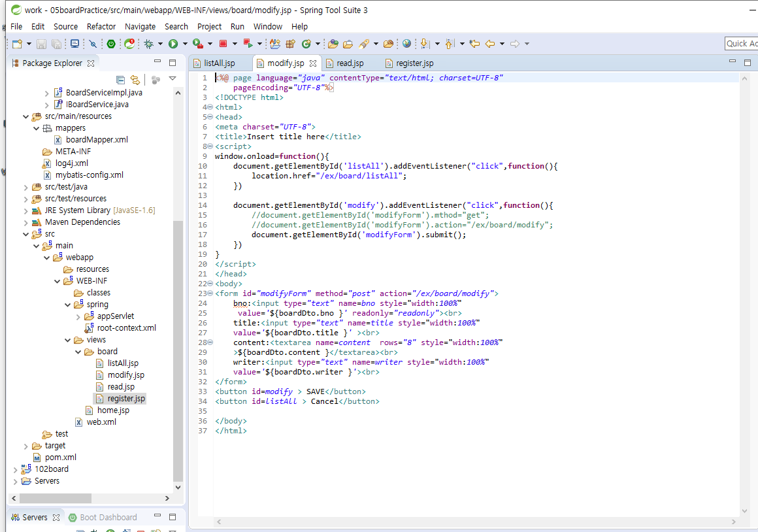The height and width of the screenshot is (532, 758).
Task: Click the Package Explorer horizontal scrollbar thumb
Action: click(56, 498)
